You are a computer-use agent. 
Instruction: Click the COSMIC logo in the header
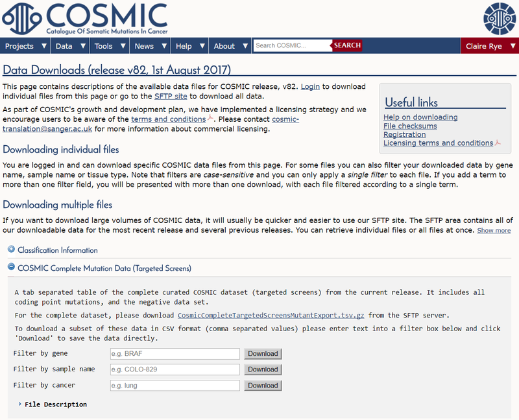(84, 18)
